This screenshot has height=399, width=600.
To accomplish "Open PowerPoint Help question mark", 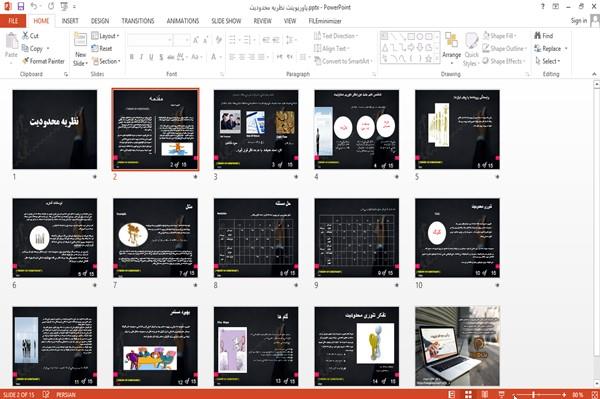I will pos(543,7).
